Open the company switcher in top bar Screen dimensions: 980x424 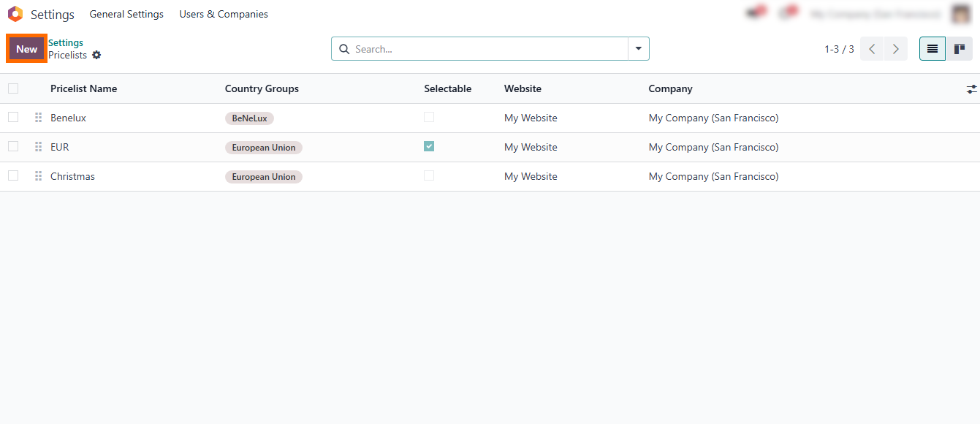tap(875, 14)
